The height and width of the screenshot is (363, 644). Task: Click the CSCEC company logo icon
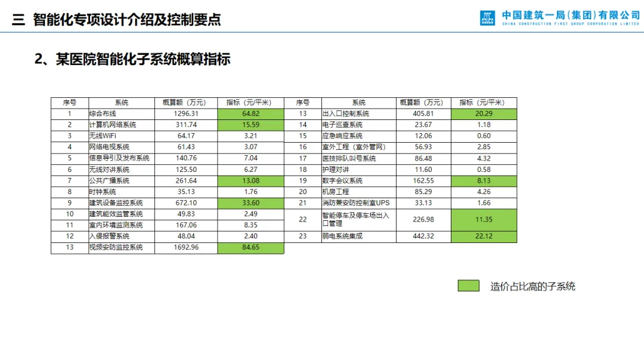(488, 18)
